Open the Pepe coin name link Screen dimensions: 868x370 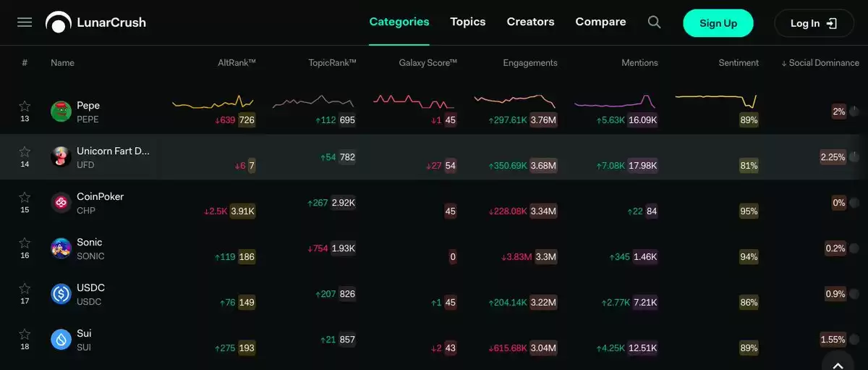88,106
